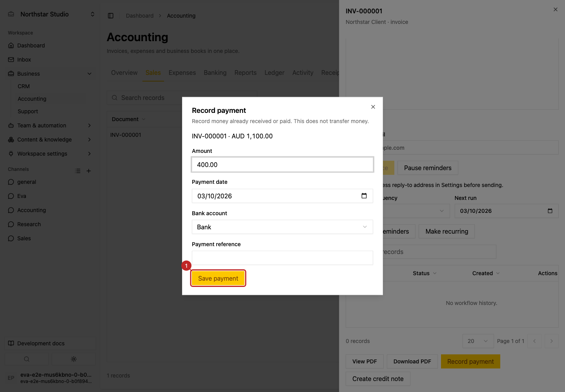The width and height of the screenshot is (565, 392).
Task: Click into the Amount field showing 400.00
Action: 282,165
